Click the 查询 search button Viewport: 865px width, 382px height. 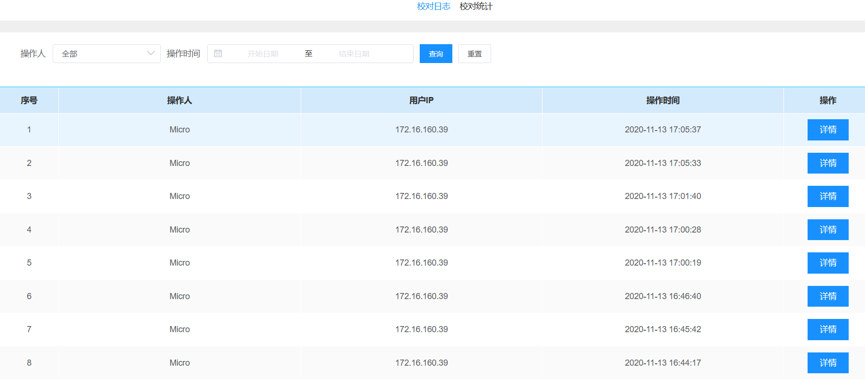tap(436, 54)
